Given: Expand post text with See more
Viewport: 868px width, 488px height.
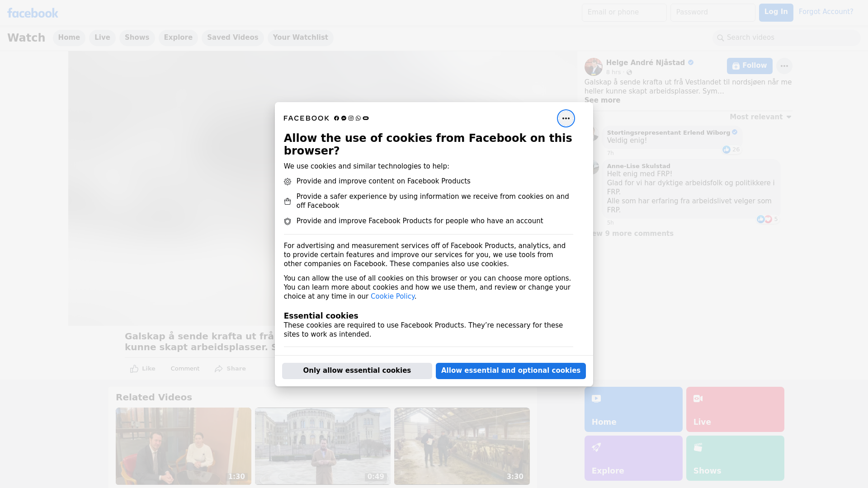Looking at the screenshot, I should tap(602, 100).
